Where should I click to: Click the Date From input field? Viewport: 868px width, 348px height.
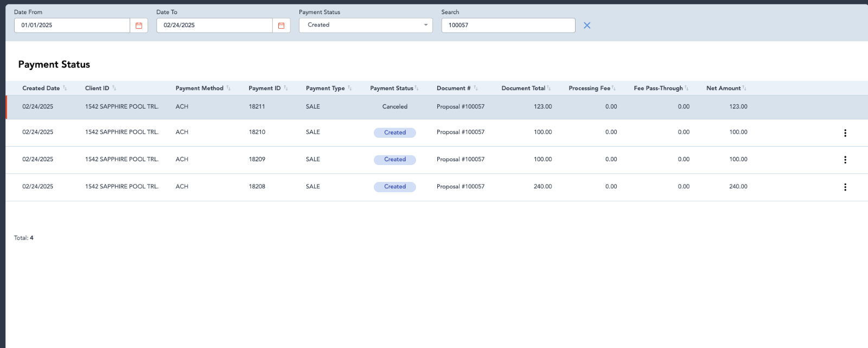tap(72, 26)
